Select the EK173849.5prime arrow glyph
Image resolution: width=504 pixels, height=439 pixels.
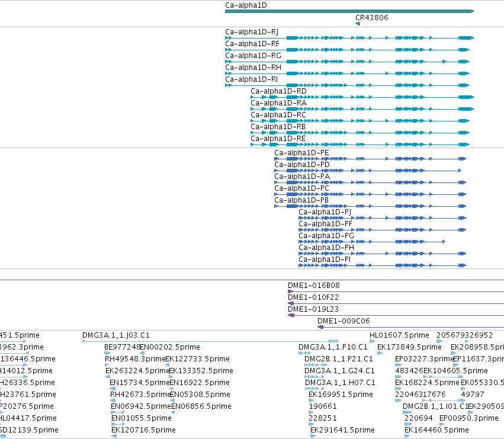pos(380,354)
